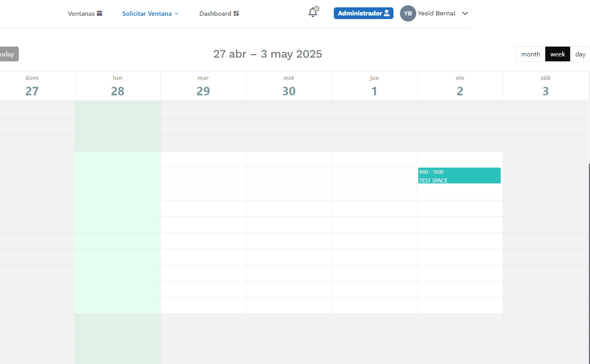This screenshot has height=364, width=590.
Task: Select the YB avatar circle
Action: click(x=408, y=13)
